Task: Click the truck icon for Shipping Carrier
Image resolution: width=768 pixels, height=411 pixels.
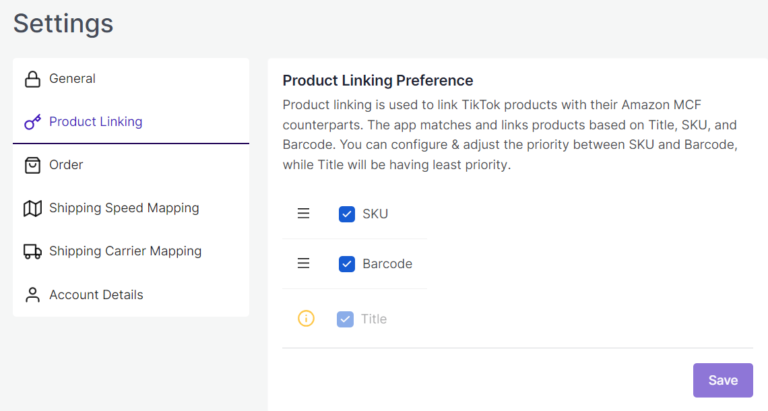Action: [32, 251]
